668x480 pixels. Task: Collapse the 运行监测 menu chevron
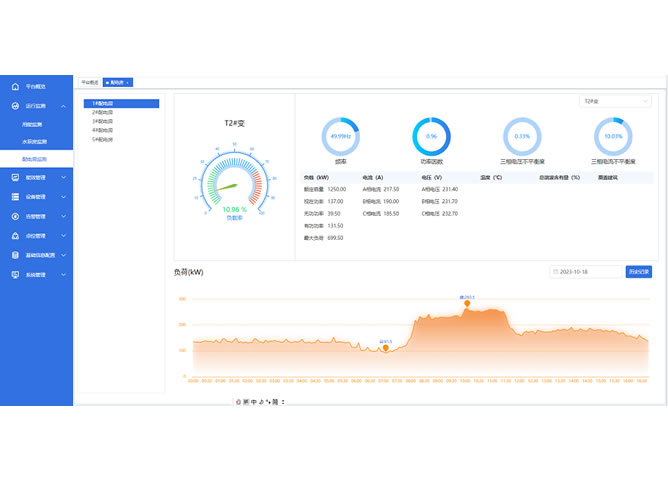coord(64,105)
